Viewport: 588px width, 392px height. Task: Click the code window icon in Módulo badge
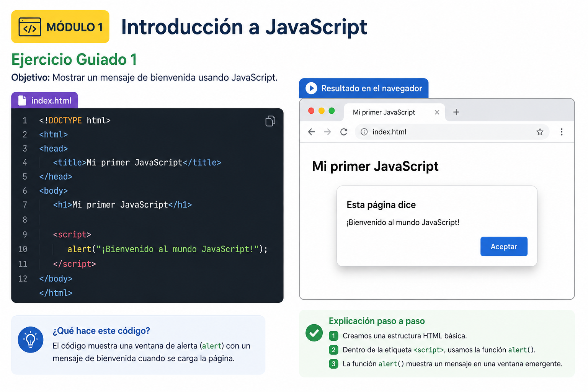click(x=30, y=27)
